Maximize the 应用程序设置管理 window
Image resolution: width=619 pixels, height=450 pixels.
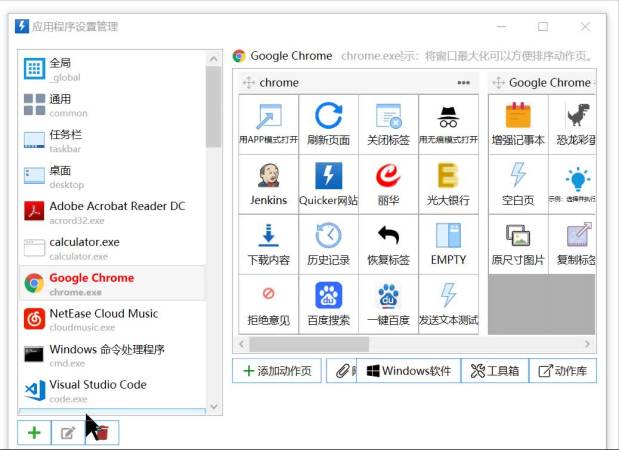tap(543, 26)
